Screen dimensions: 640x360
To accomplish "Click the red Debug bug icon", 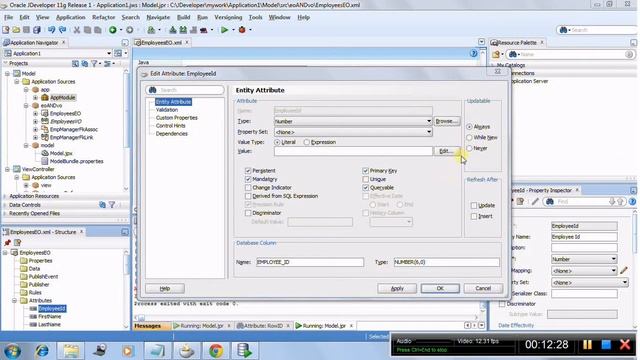I will [x=242, y=30].
